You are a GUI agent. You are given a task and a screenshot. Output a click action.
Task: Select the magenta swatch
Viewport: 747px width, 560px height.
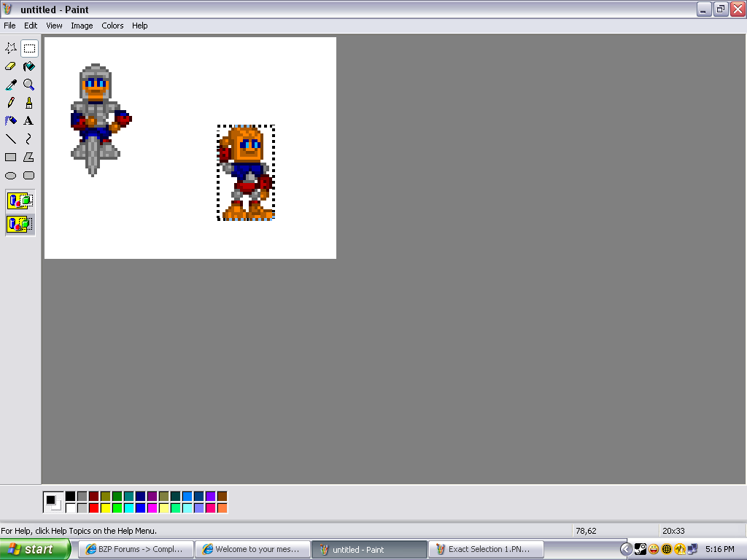tap(152, 508)
